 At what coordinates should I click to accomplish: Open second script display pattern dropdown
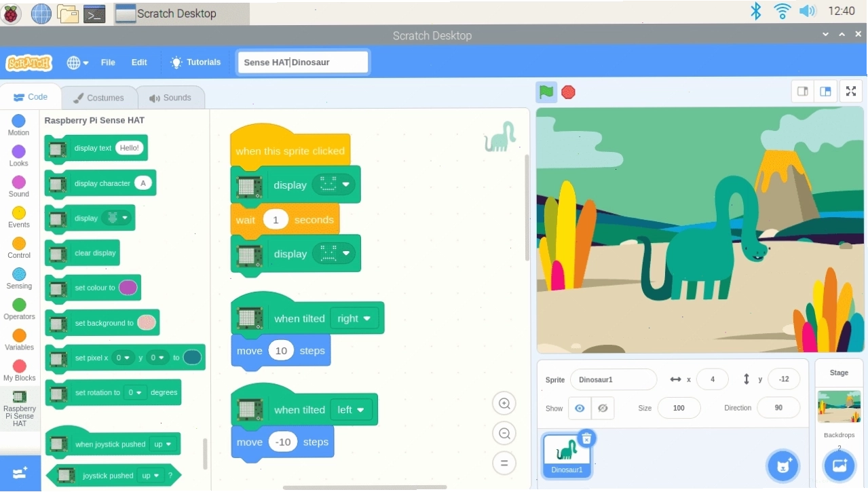point(334,254)
